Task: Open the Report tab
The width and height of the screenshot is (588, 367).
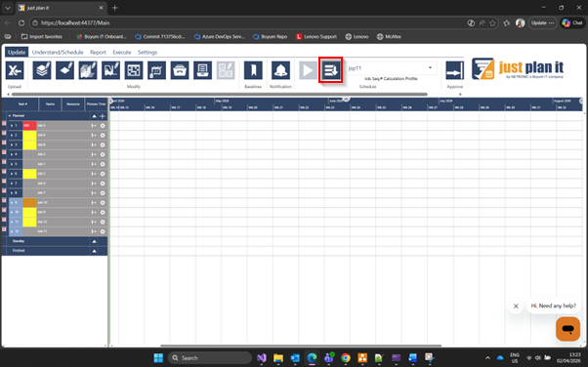Action: point(99,52)
